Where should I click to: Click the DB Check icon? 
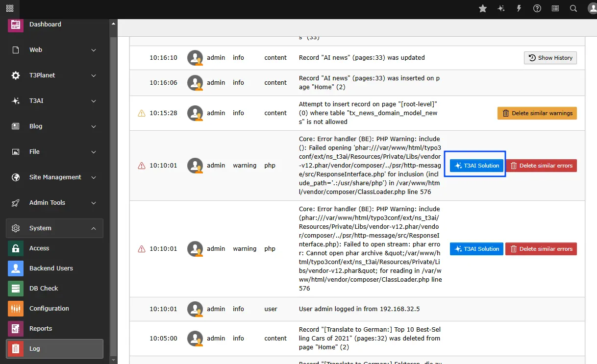tap(16, 289)
